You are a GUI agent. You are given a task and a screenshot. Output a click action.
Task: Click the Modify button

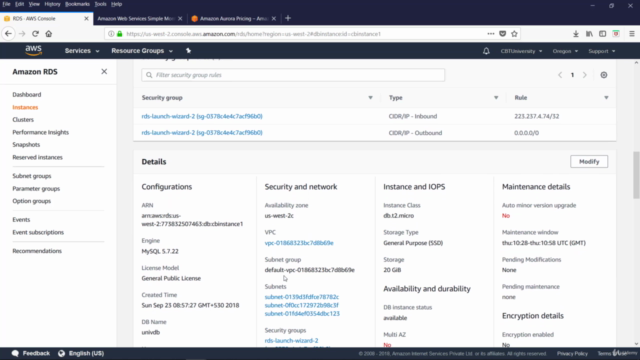click(589, 162)
